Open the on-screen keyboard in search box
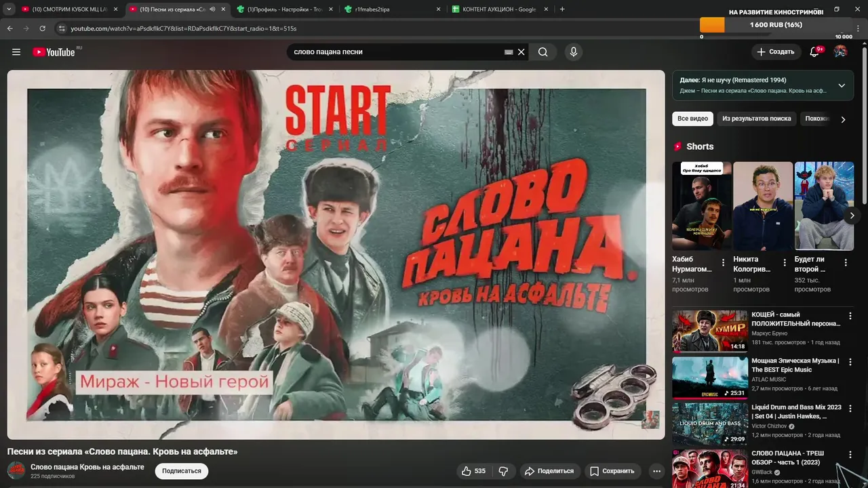Viewport: 868px width, 488px height. pyautogui.click(x=509, y=52)
